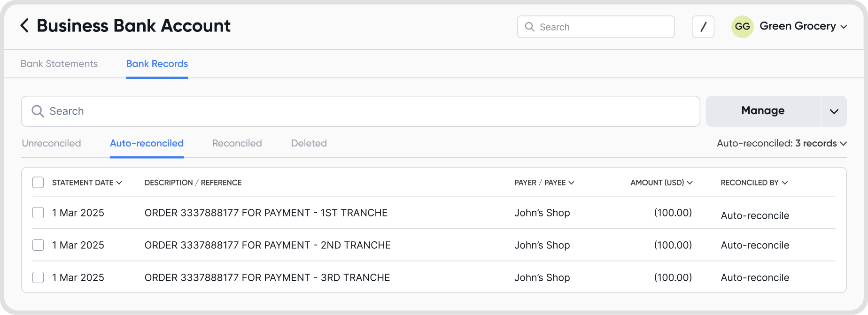Screen dimensions: 868x315
Task: Expand the Green Grocery account menu
Action: pyautogui.click(x=844, y=27)
